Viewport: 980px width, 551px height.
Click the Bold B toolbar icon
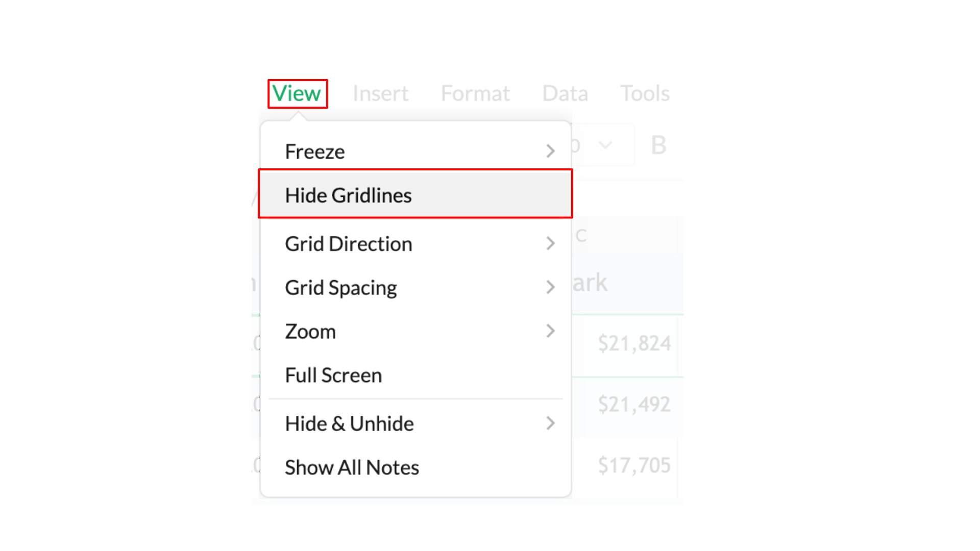coord(658,145)
